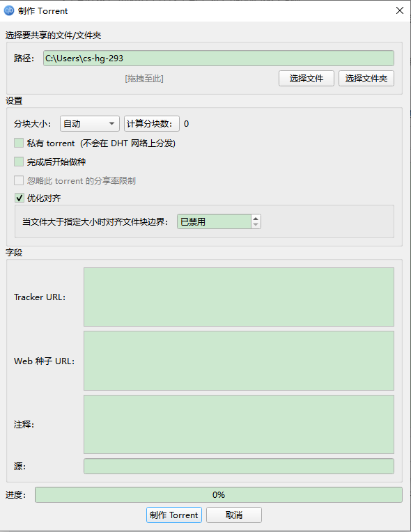411x532 pixels.
Task: Click the 源 source input field
Action: (239, 466)
